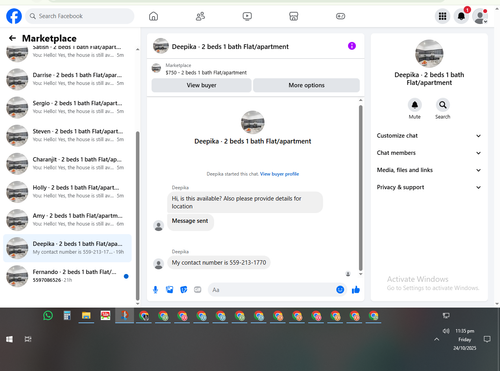Open the Marketplace storefront tab
The width and height of the screenshot is (500, 371).
293,16
